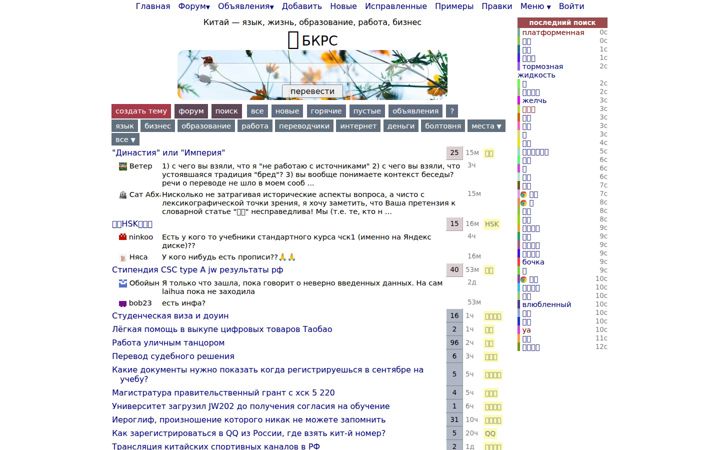Open recent search желчь
Viewport: 720px width, 450px height.
point(534,101)
